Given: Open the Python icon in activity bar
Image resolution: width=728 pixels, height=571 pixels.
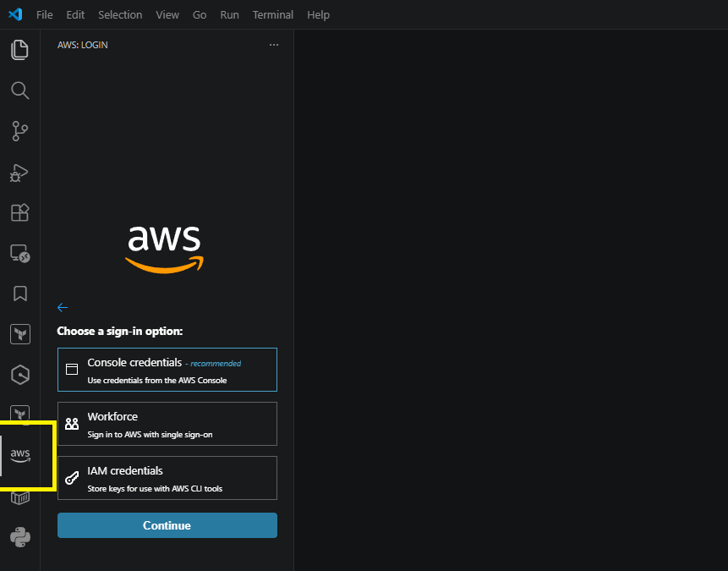Looking at the screenshot, I should [20, 537].
